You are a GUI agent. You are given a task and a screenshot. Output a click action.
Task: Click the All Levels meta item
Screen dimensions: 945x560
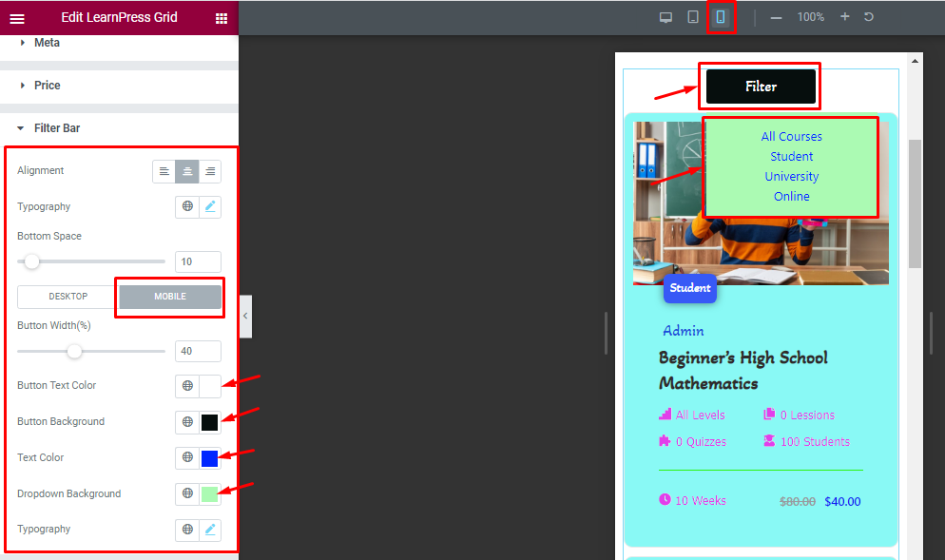692,415
